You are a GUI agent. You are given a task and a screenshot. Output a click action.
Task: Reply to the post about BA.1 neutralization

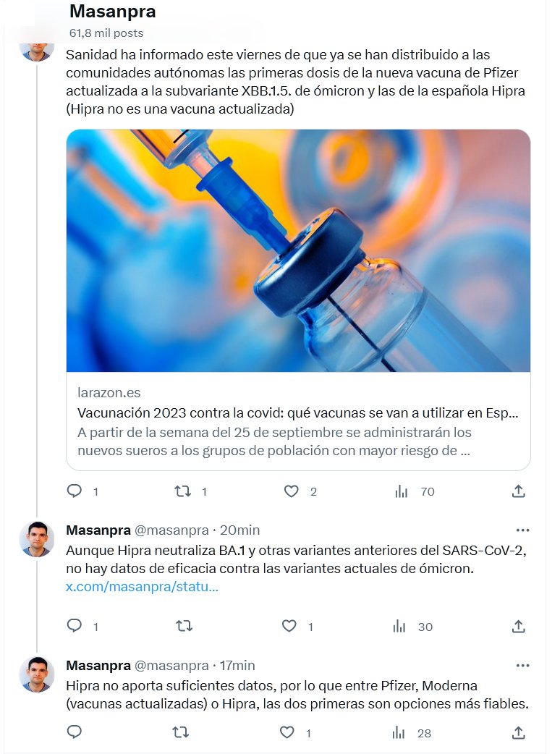(x=75, y=626)
